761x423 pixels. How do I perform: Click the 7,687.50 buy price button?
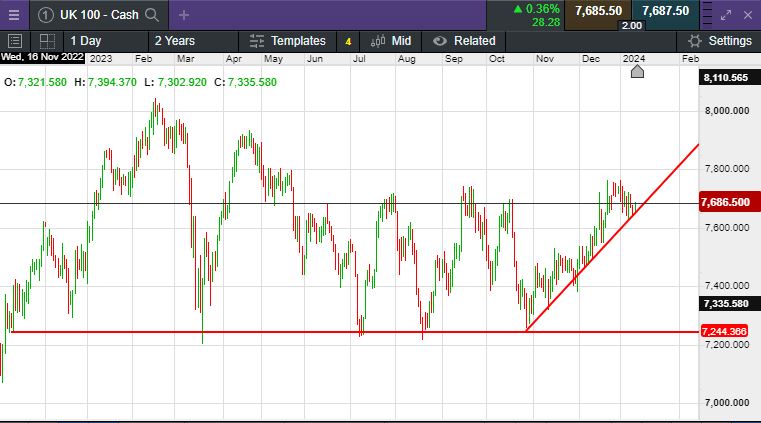pos(665,10)
